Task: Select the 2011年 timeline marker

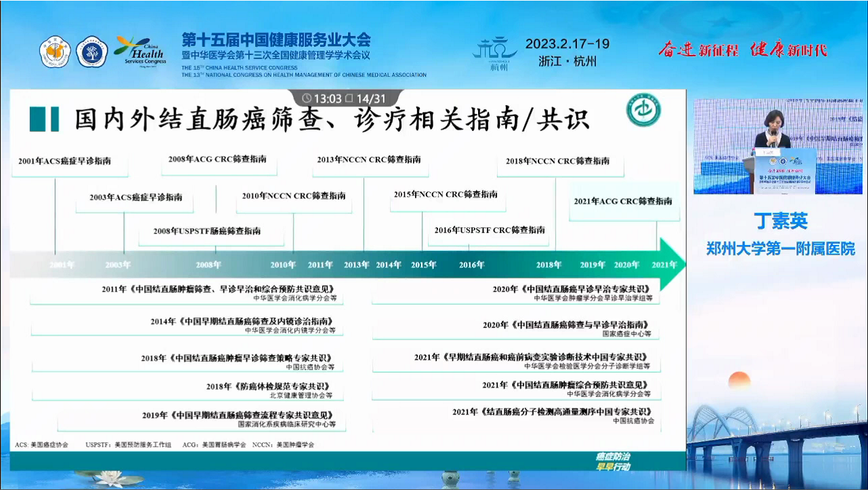Action: (320, 265)
